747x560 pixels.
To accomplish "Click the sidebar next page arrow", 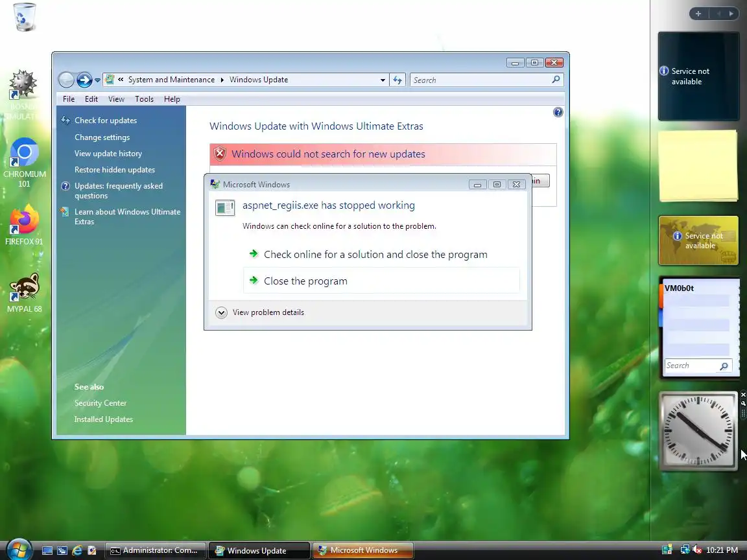I will coord(731,14).
